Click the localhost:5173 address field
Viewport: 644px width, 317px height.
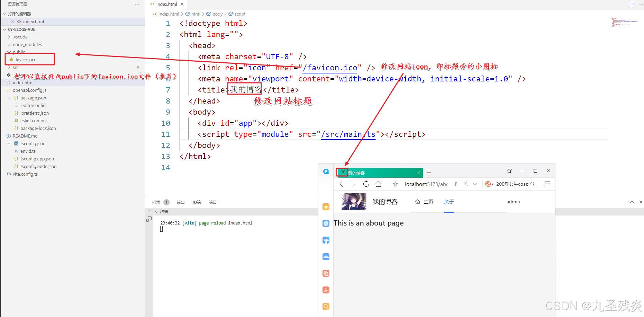pyautogui.click(x=426, y=184)
